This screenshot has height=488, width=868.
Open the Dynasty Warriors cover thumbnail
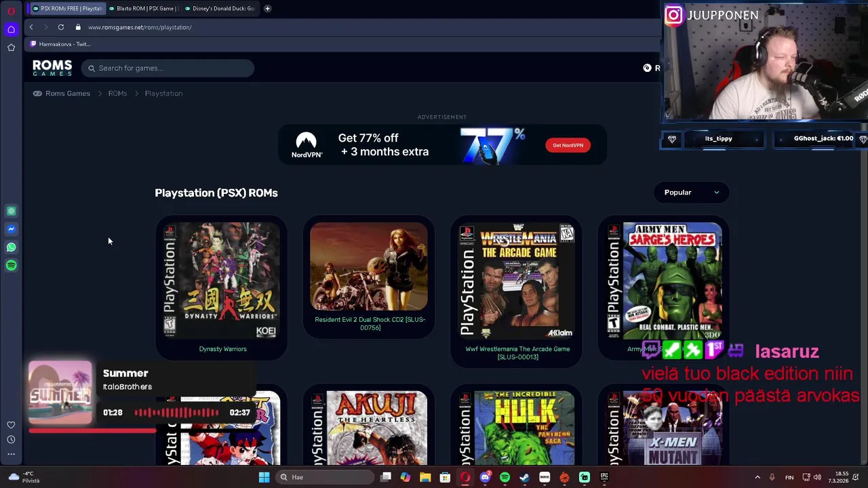tap(221, 280)
